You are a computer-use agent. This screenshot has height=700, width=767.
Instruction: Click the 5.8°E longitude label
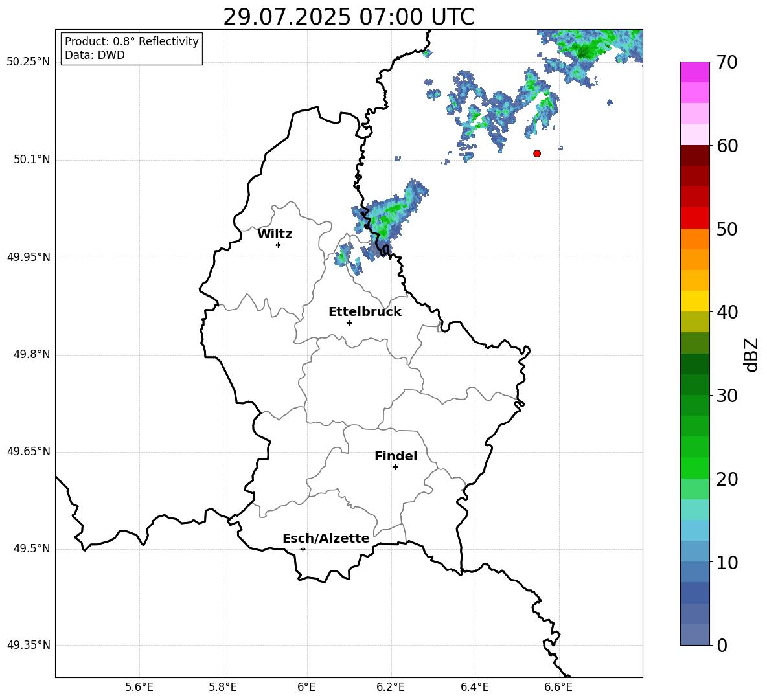tap(223, 687)
